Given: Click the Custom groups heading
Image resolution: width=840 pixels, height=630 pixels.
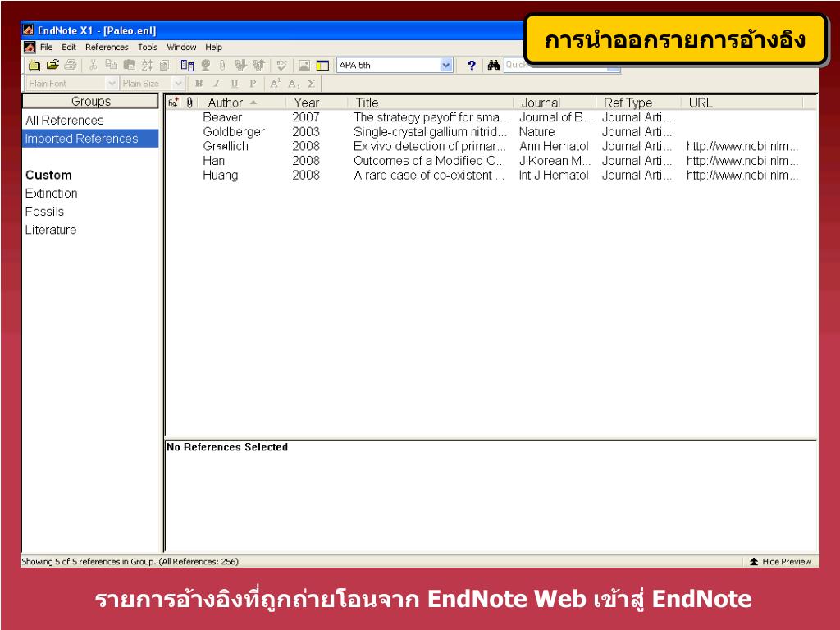Looking at the screenshot, I should coord(48,176).
